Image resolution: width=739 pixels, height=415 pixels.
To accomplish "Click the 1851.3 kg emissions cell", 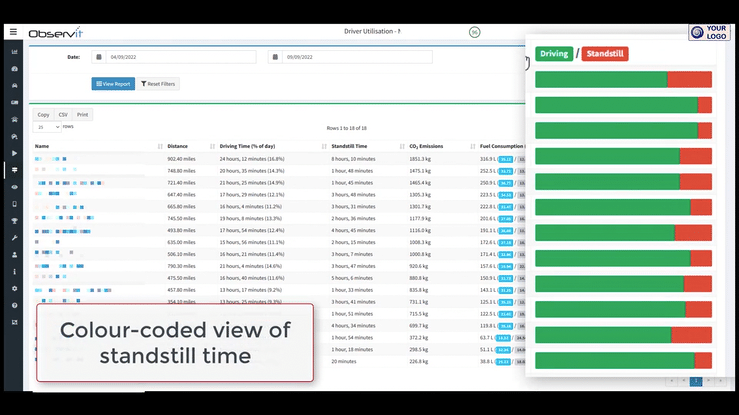I will tap(420, 159).
